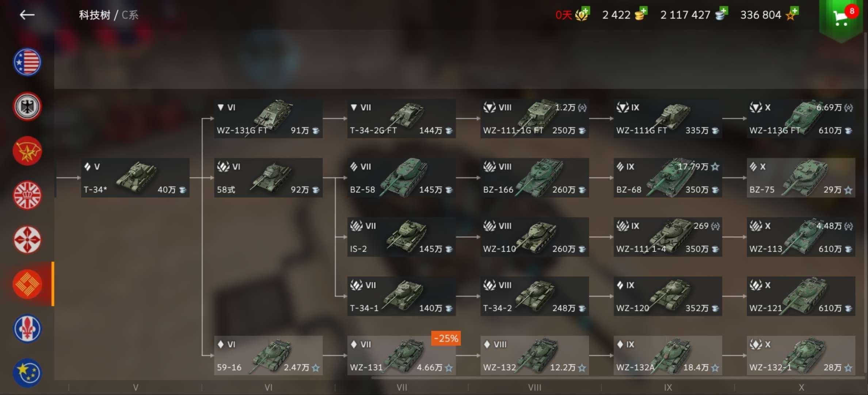Image resolution: width=868 pixels, height=395 pixels.
Task: Add free experience via star plus icon
Action: [792, 14]
